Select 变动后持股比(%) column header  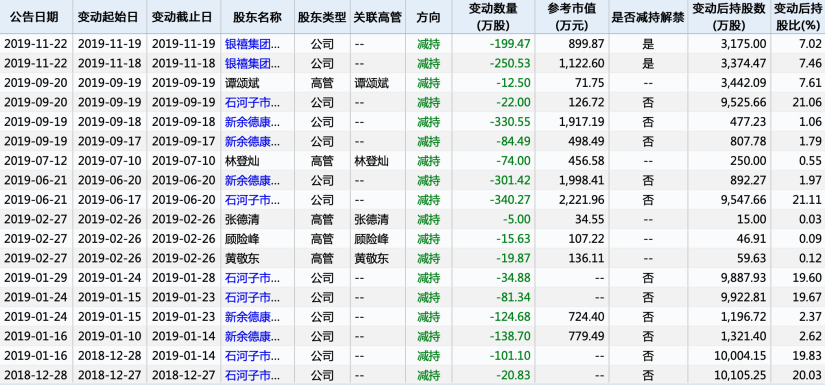click(x=799, y=17)
